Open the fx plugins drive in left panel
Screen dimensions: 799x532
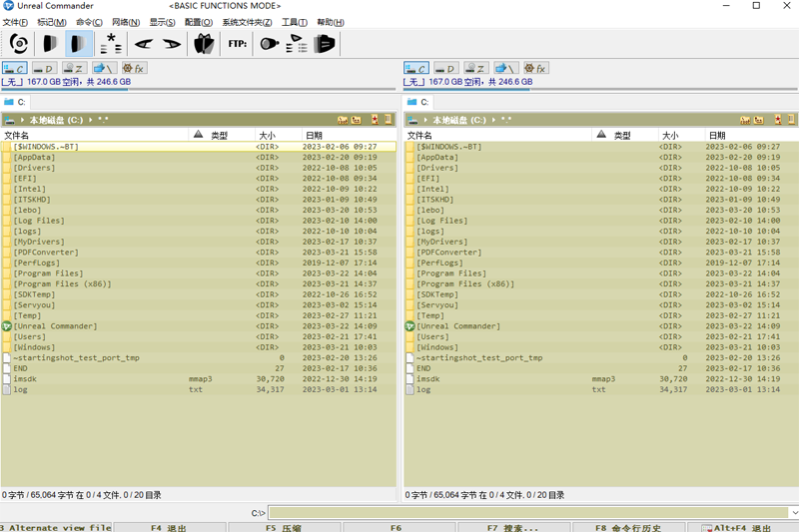coord(135,68)
